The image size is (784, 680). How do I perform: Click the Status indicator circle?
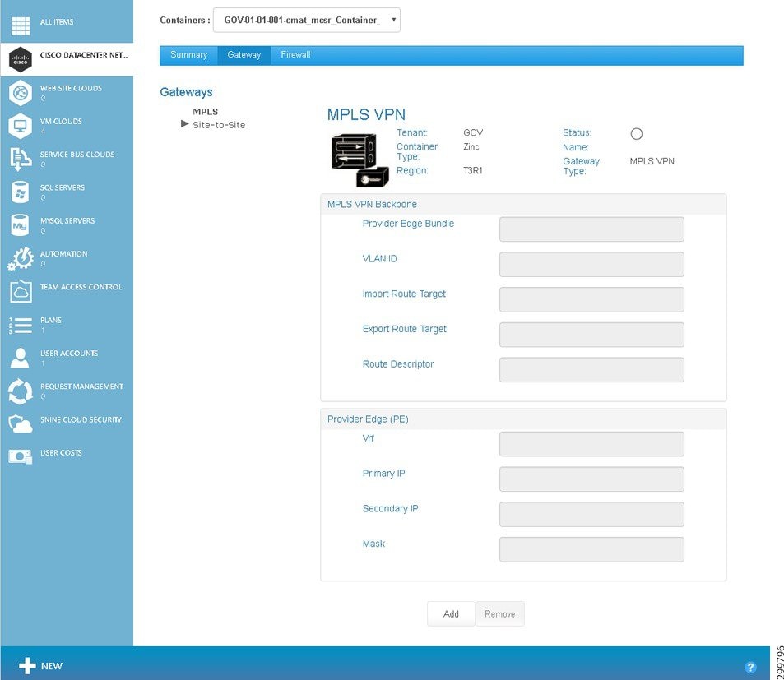(x=634, y=132)
